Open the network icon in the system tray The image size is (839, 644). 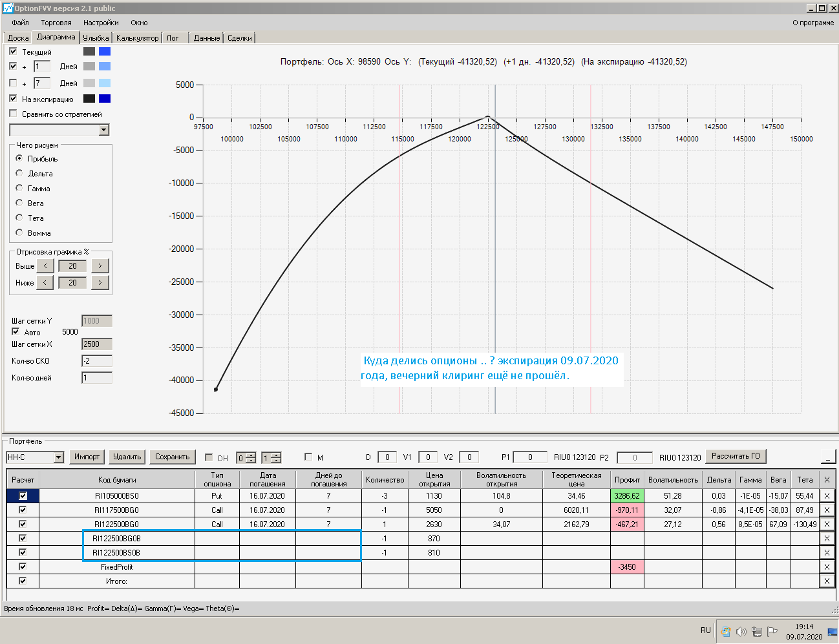click(756, 631)
